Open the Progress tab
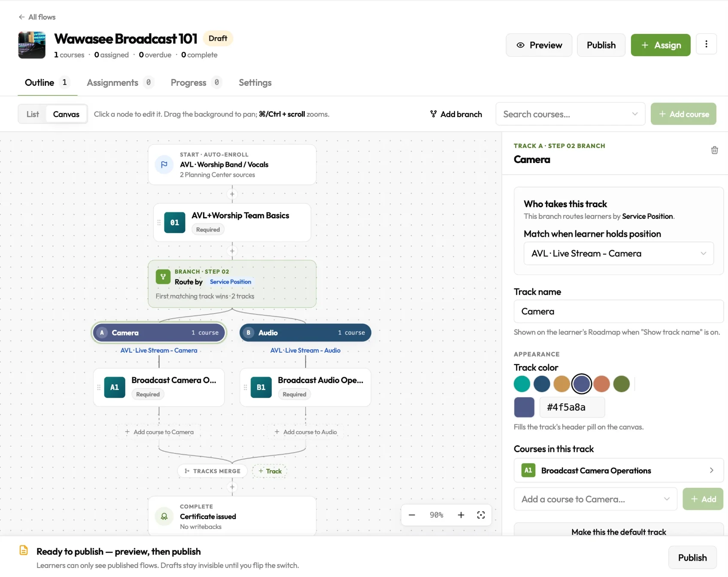This screenshot has width=728, height=577. click(x=196, y=82)
